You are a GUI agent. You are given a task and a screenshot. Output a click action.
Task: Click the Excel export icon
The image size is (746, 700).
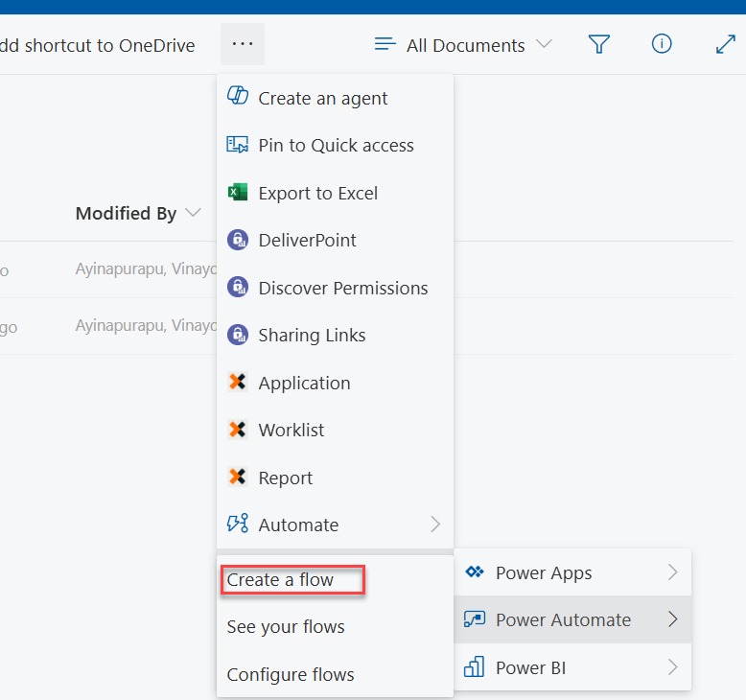(x=237, y=192)
